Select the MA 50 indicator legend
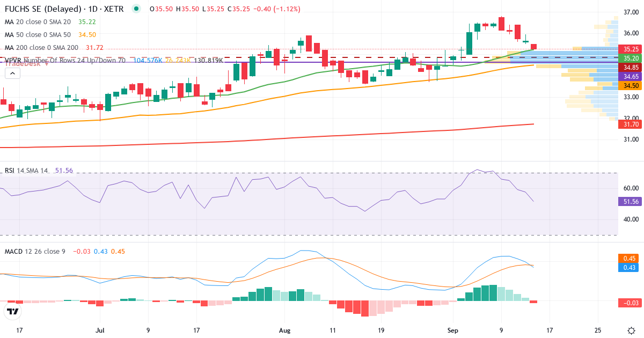 click(38, 35)
